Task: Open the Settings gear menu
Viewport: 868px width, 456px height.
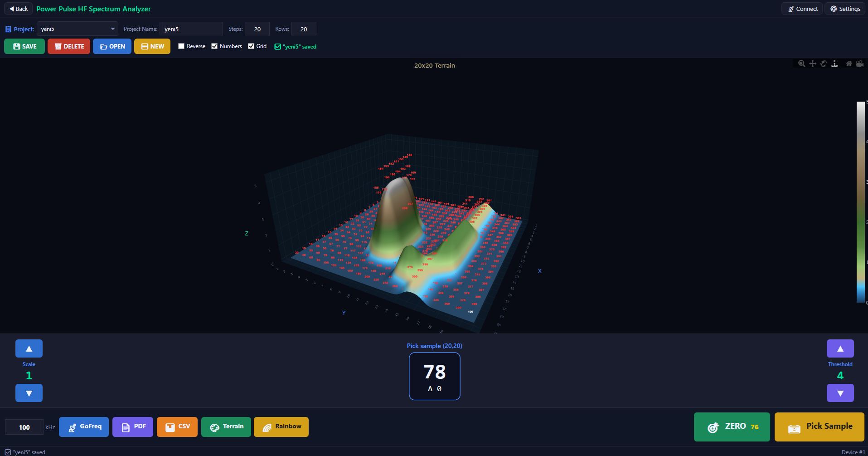Action: [845, 9]
